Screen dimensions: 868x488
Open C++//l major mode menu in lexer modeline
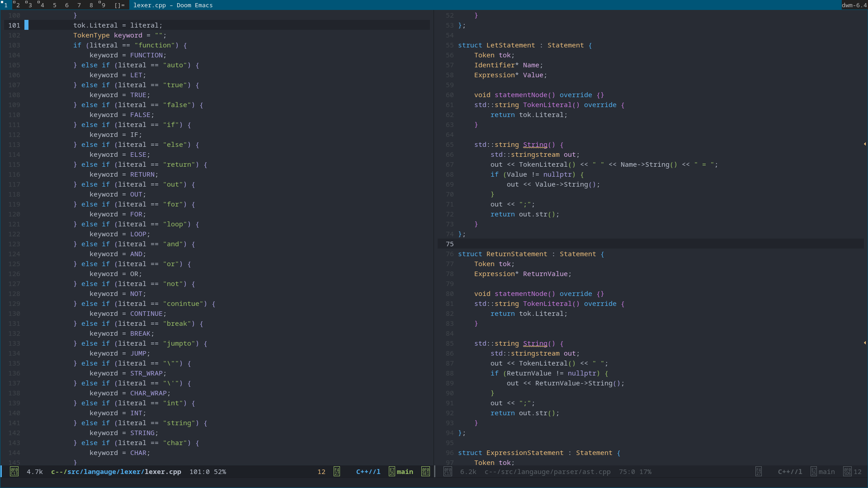tap(368, 472)
